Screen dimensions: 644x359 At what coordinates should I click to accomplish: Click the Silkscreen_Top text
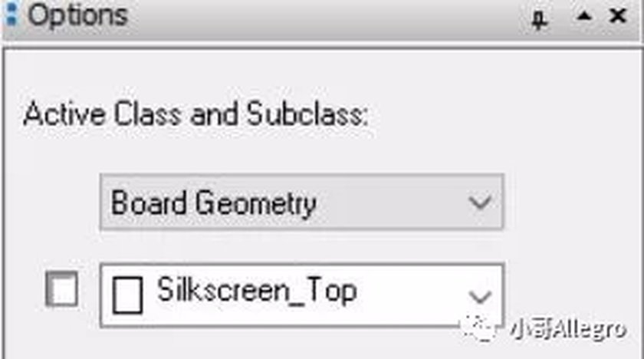click(x=257, y=291)
